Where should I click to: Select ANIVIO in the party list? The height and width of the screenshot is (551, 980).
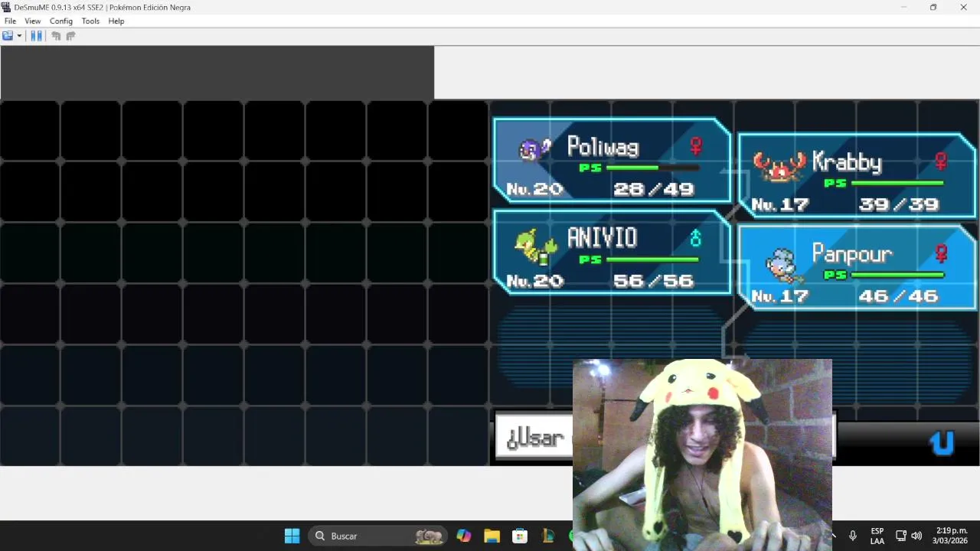click(612, 252)
